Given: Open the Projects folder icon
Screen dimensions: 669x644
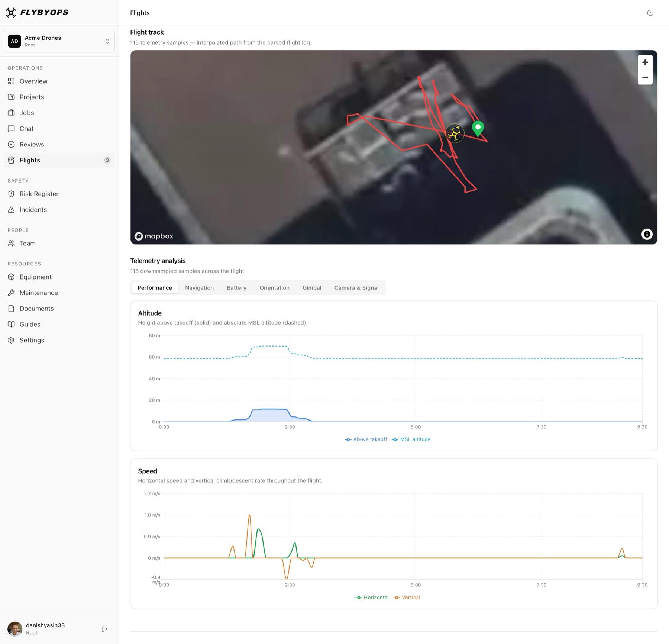Looking at the screenshot, I should click(12, 97).
